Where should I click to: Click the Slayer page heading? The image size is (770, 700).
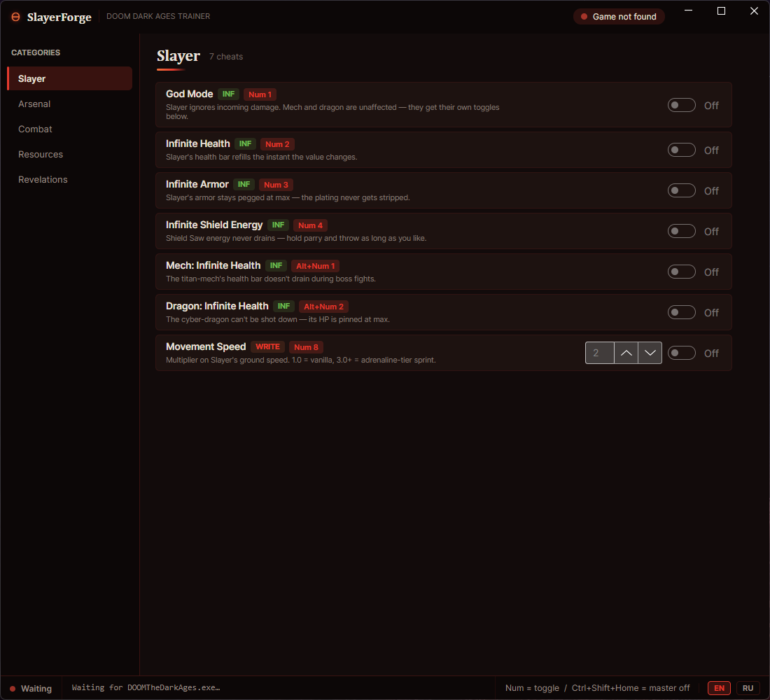point(178,56)
